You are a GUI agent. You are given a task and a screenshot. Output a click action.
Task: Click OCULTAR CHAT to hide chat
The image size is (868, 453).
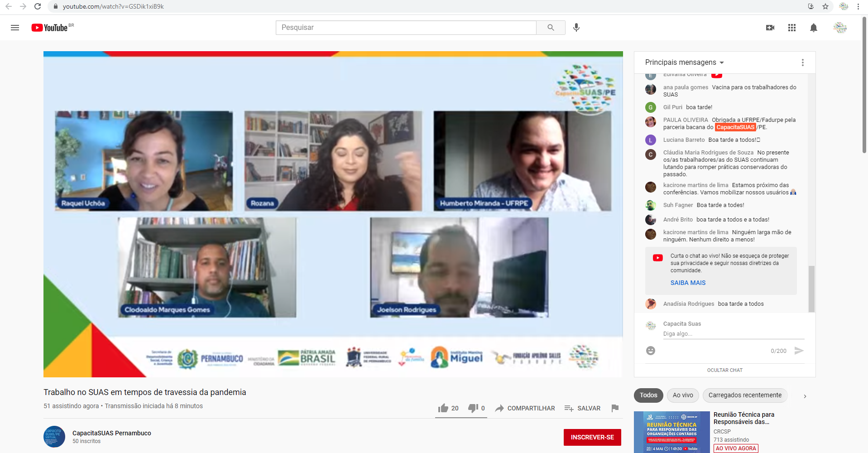click(724, 370)
